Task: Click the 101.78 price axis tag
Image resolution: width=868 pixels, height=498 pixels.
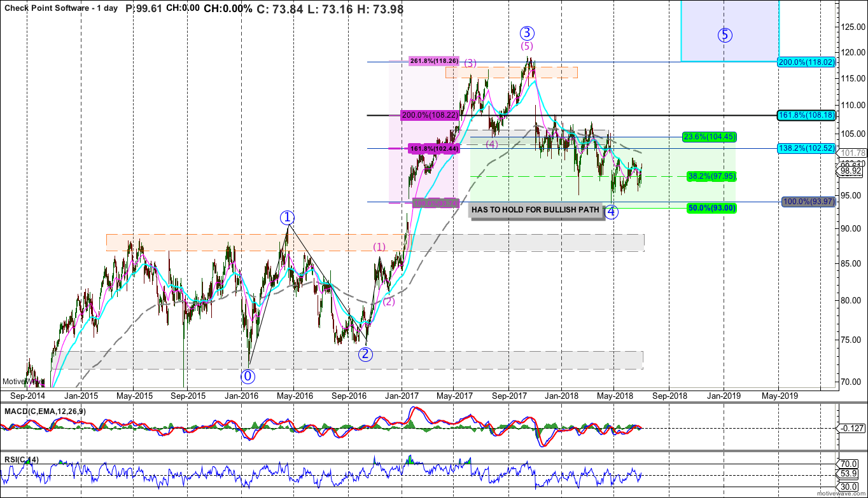Action: pyautogui.click(x=851, y=153)
